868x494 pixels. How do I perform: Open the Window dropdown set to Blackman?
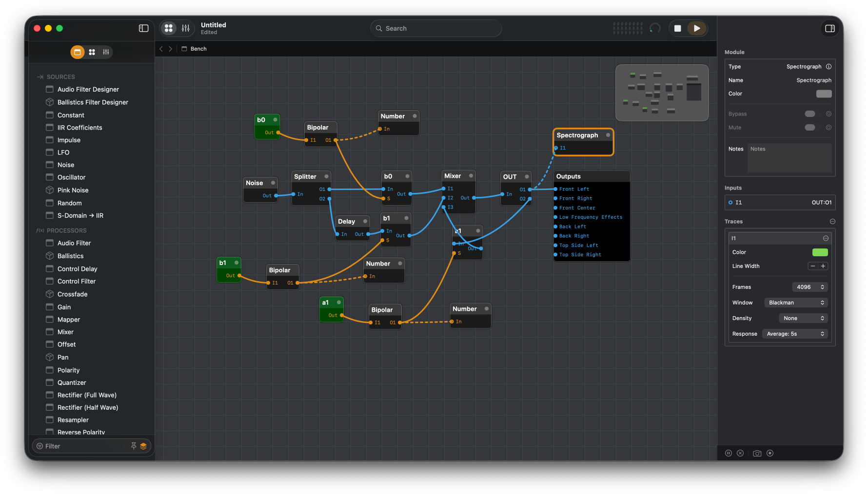[796, 303]
